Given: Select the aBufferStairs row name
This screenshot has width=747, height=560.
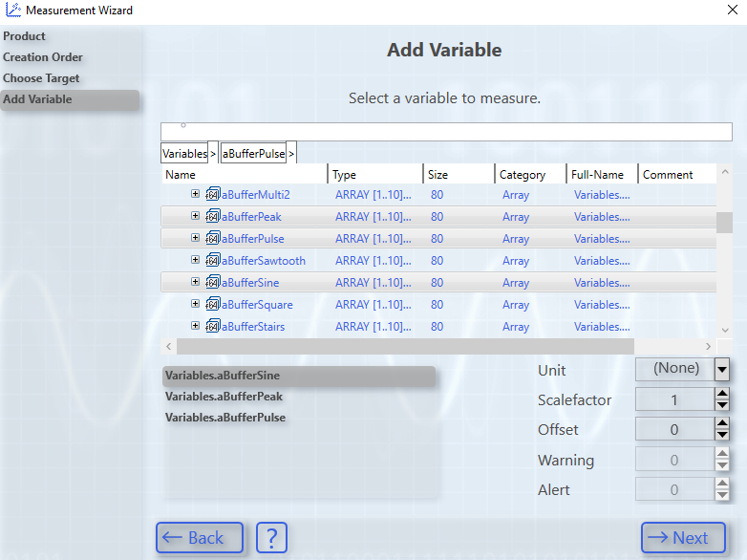Looking at the screenshot, I should 253,327.
